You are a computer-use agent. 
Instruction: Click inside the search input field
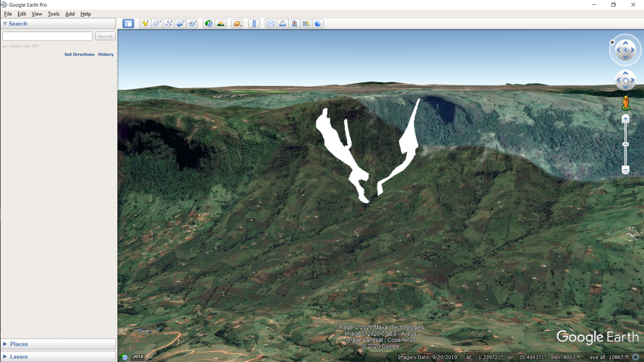[x=48, y=36]
